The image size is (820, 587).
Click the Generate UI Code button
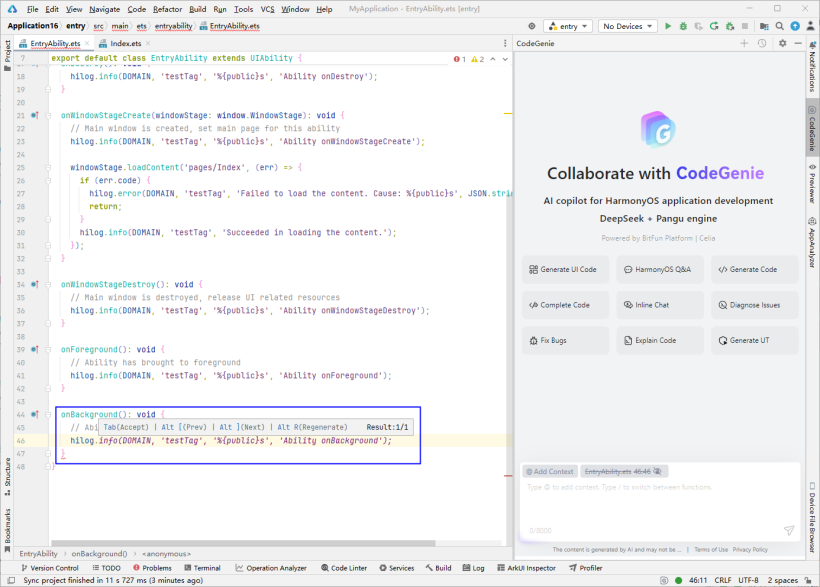coord(563,269)
